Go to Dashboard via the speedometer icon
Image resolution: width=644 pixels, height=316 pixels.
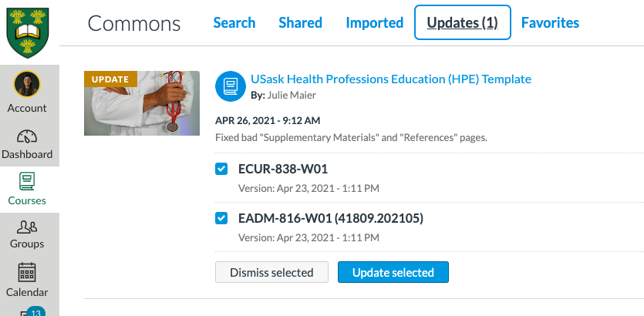tap(27, 136)
